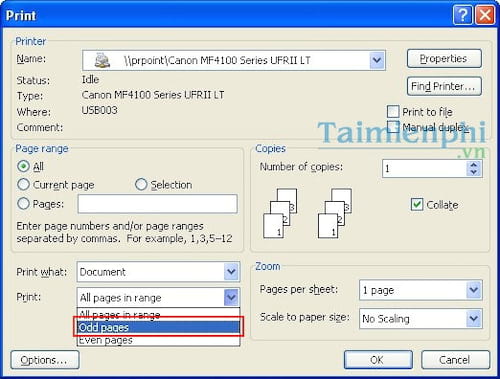Viewport: 500px width, 379px height.
Task: Close the Print dialog with the X
Action: pyautogui.click(x=485, y=15)
